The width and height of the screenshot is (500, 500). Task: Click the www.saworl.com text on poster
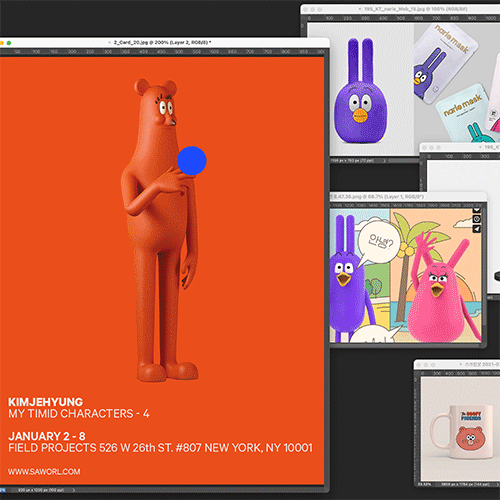point(44,472)
